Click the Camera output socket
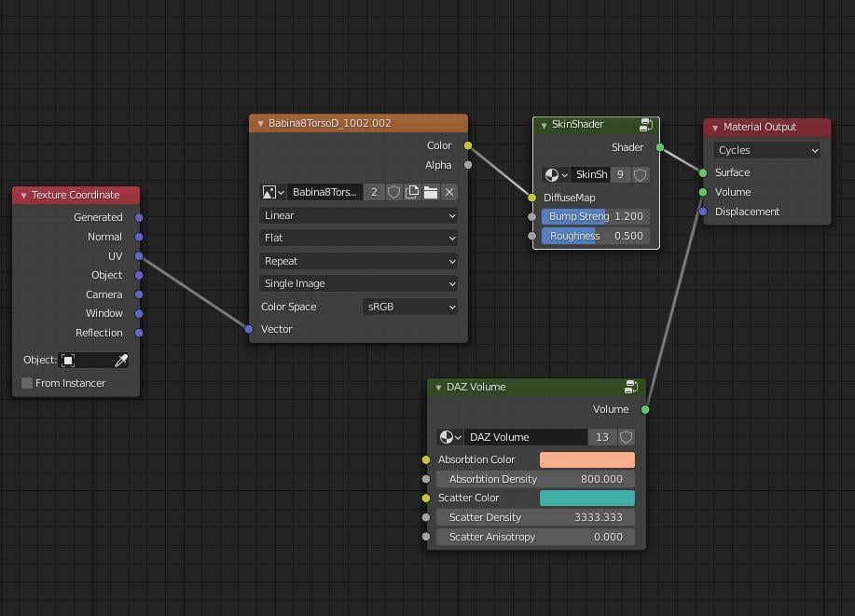855x616 pixels. click(x=139, y=294)
